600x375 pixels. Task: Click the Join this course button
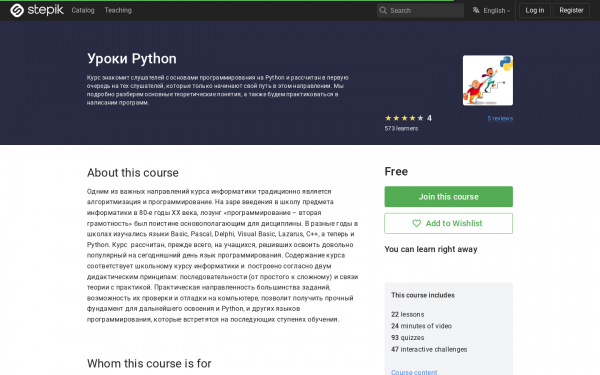(448, 197)
